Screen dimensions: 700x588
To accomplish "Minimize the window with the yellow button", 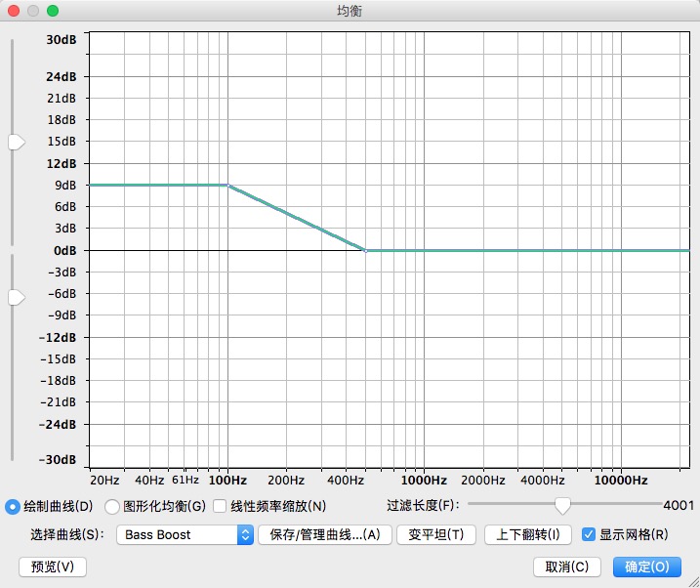I will pyautogui.click(x=33, y=11).
